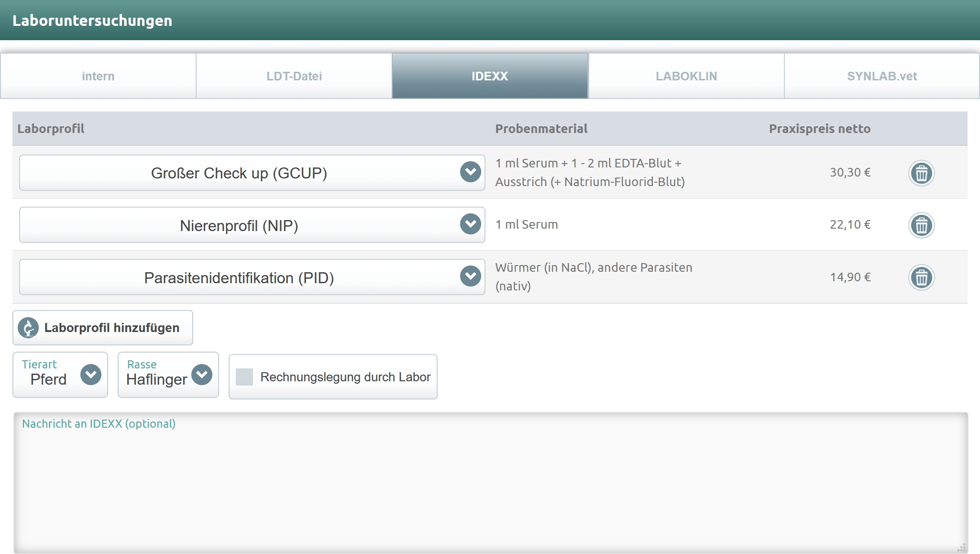The width and height of the screenshot is (980, 554).
Task: Select the intern tab
Action: pyautogui.click(x=98, y=76)
